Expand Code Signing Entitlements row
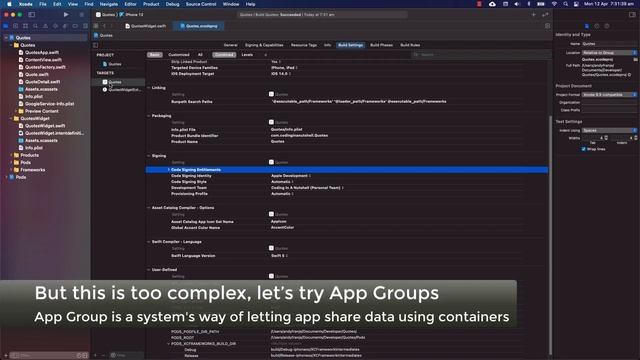 click(168, 170)
